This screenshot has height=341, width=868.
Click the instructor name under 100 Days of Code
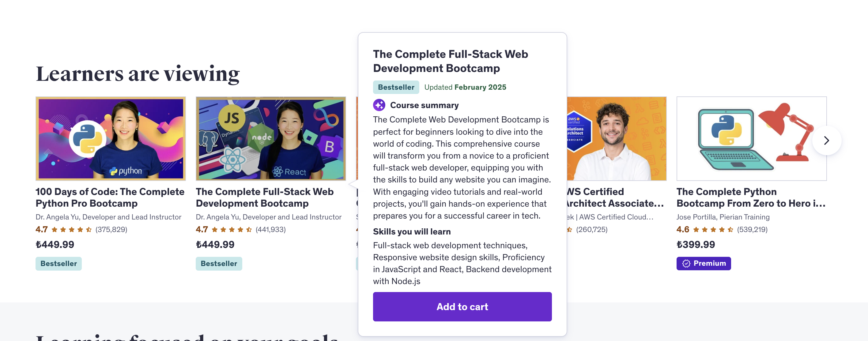108,217
